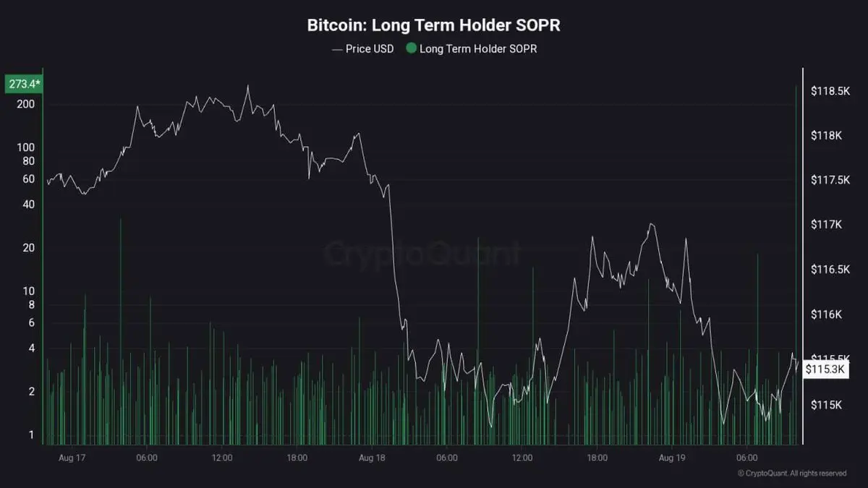868x488 pixels.
Task: Toggle the Long Term Holder SOPR legend dot
Action: [x=411, y=49]
